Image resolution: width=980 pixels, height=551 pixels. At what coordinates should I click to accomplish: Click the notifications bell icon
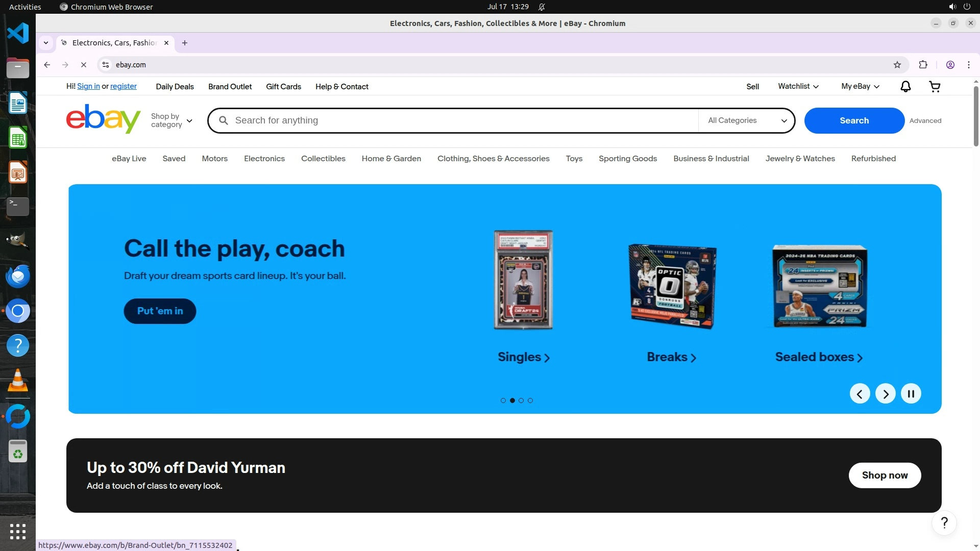[905, 87]
